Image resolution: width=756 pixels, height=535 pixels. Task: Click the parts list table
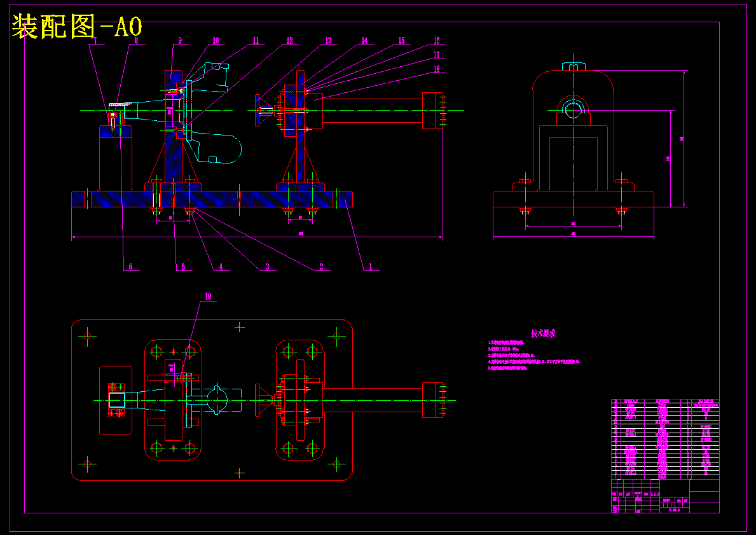click(665, 439)
